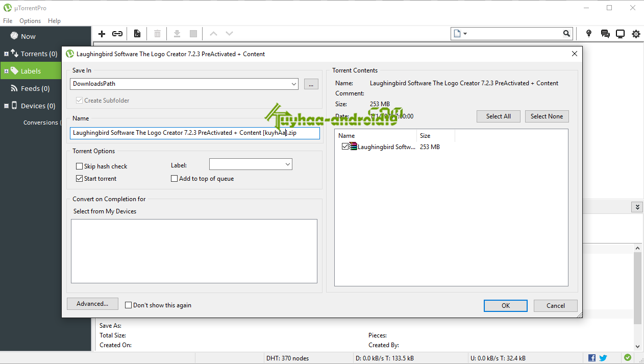Select Conversions item in sidebar
This screenshot has width=644, height=364.
pyautogui.click(x=41, y=123)
